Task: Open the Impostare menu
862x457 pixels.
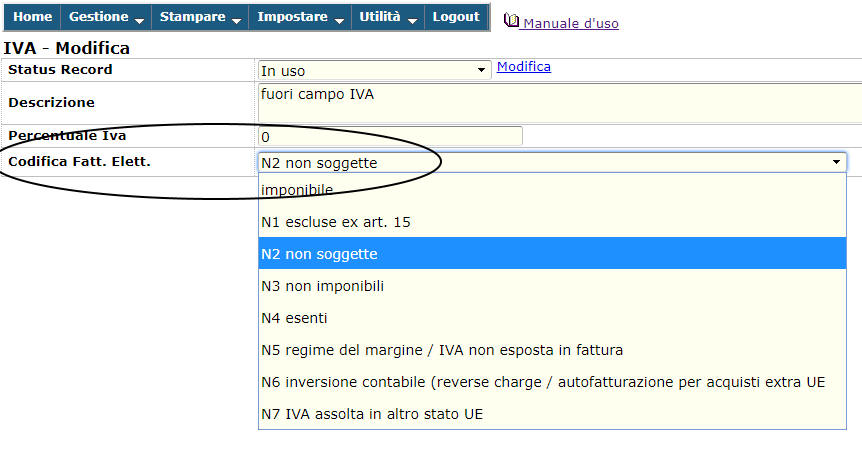Action: pos(300,17)
